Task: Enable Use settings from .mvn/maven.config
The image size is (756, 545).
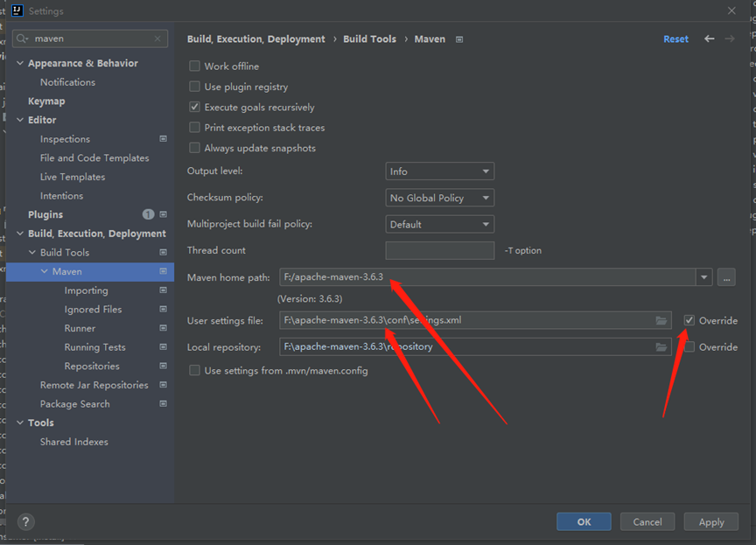Action: tap(195, 371)
